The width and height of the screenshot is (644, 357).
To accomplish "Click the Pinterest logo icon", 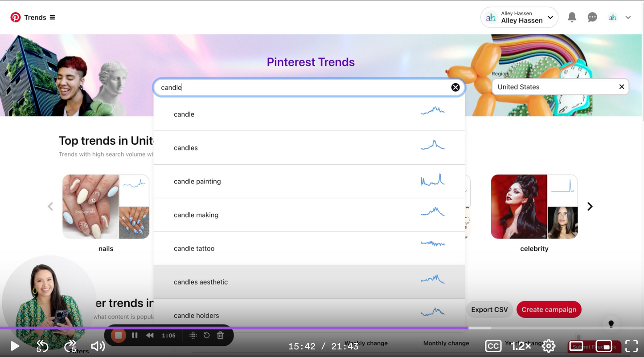I will click(16, 17).
